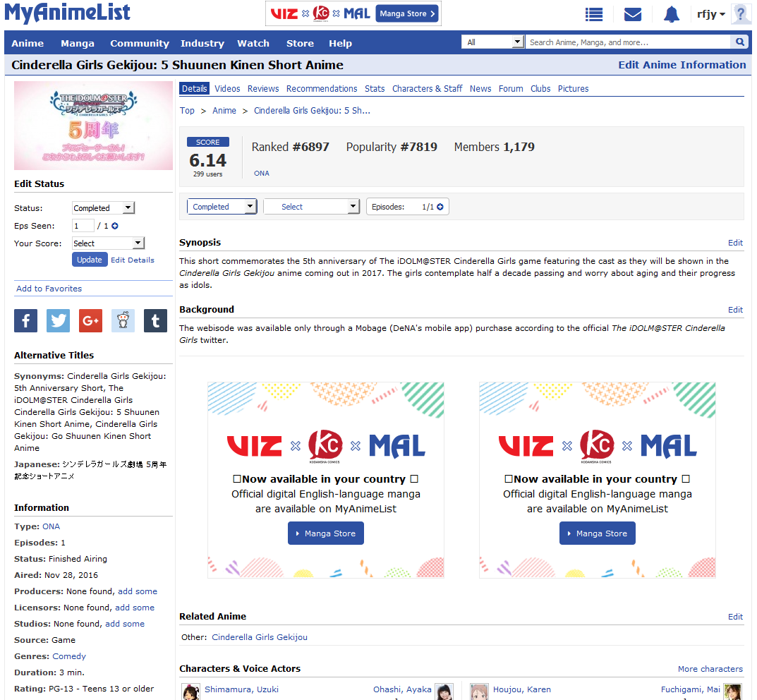The width and height of the screenshot is (757, 700).
Task: Open the Completed status dropdown under score
Action: click(x=222, y=207)
